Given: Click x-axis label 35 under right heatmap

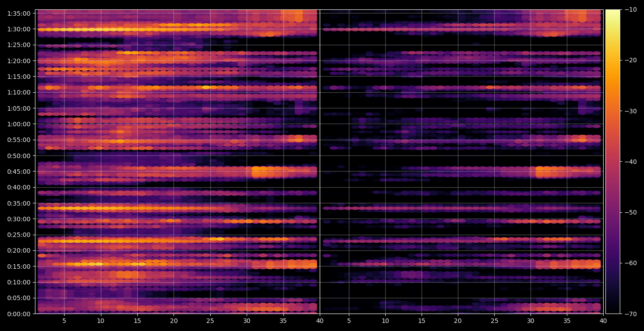Looking at the screenshot, I should (x=567, y=321).
